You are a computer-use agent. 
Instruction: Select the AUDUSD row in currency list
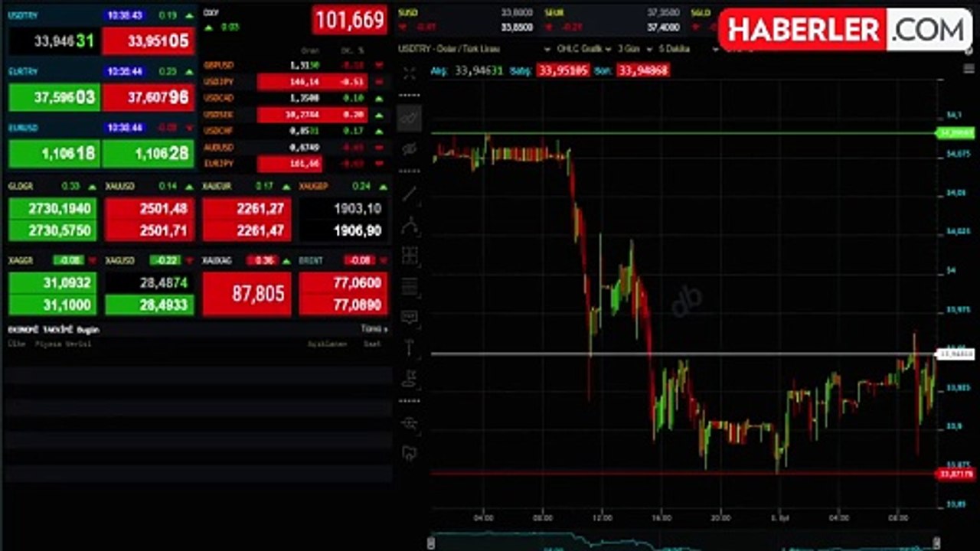pyautogui.click(x=293, y=147)
